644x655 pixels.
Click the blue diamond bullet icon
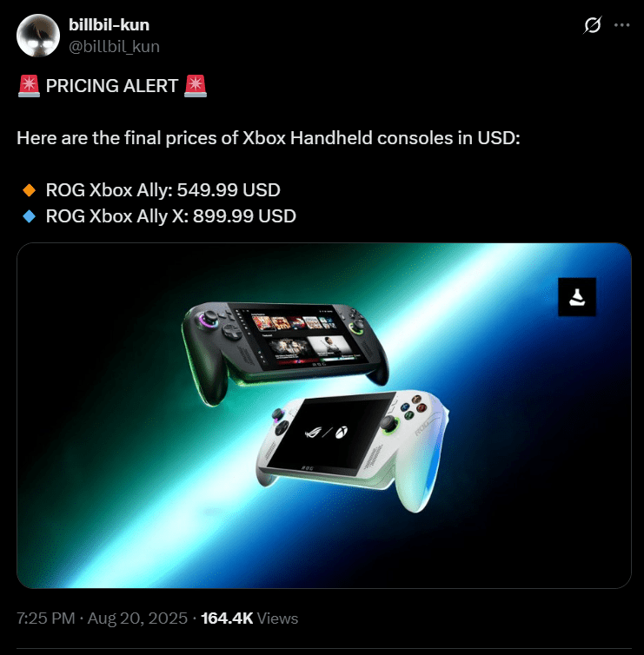point(30,216)
